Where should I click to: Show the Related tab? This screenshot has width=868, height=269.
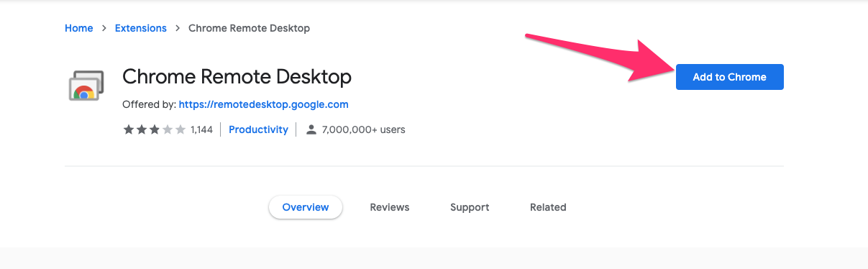click(548, 207)
